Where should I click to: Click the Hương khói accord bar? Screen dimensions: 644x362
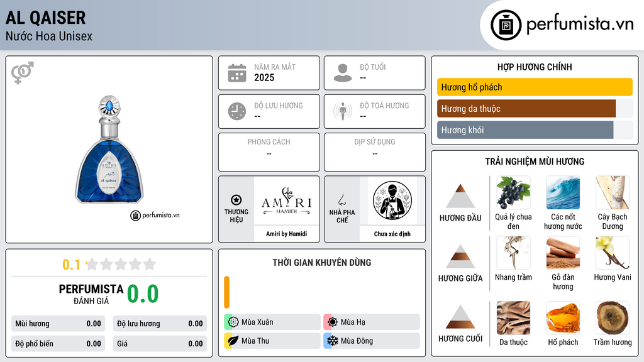click(535, 129)
